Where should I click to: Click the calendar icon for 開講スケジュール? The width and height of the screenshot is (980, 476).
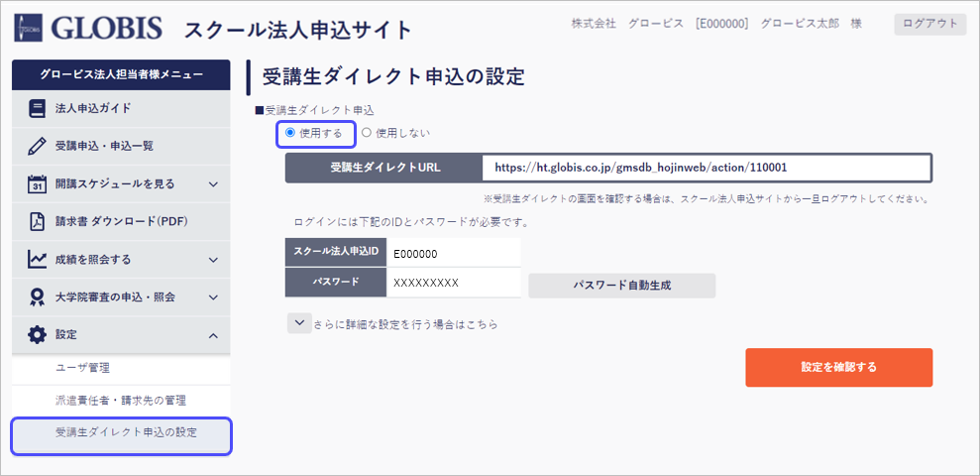tap(37, 183)
